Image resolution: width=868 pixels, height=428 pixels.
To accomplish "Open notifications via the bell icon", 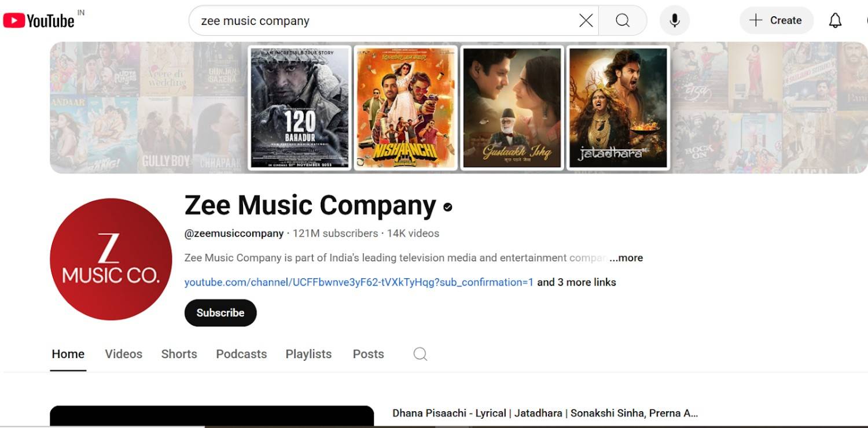I will click(835, 20).
